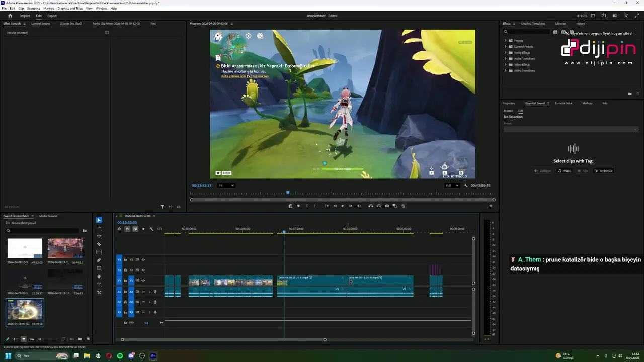Adjust the Project panel thumbnail size slider
This screenshot has width=644, height=362.
[48, 339]
